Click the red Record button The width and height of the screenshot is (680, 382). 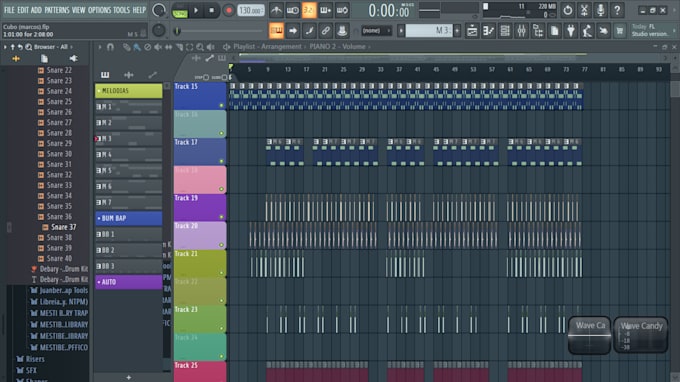[228, 10]
